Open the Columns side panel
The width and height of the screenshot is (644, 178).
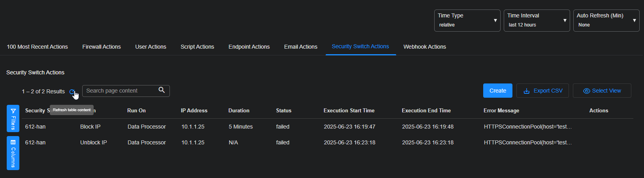pos(13,153)
